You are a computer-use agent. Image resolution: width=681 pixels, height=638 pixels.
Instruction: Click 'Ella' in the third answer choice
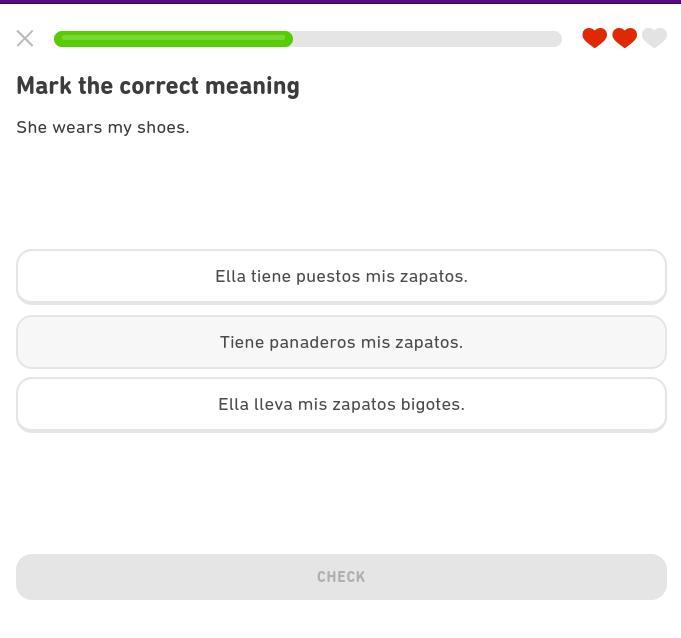pyautogui.click(x=233, y=405)
